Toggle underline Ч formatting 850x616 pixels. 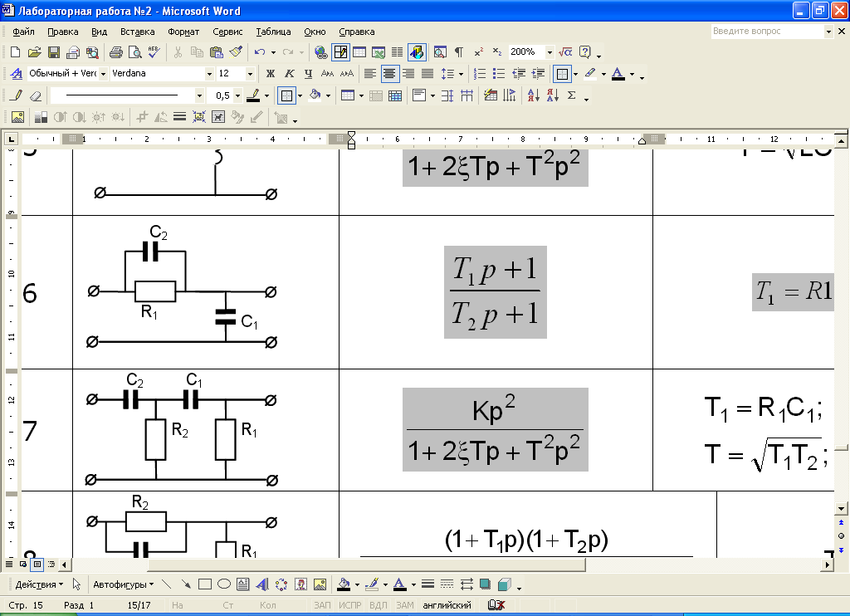tap(309, 74)
